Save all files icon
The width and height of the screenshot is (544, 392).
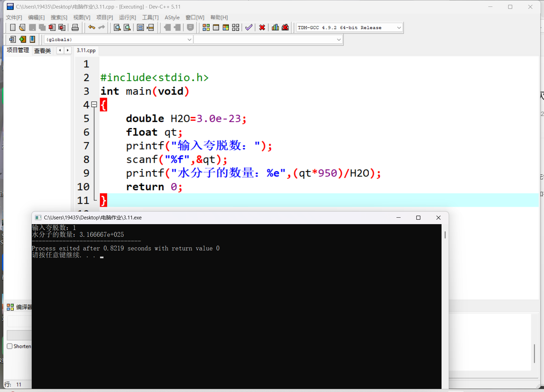[42, 28]
